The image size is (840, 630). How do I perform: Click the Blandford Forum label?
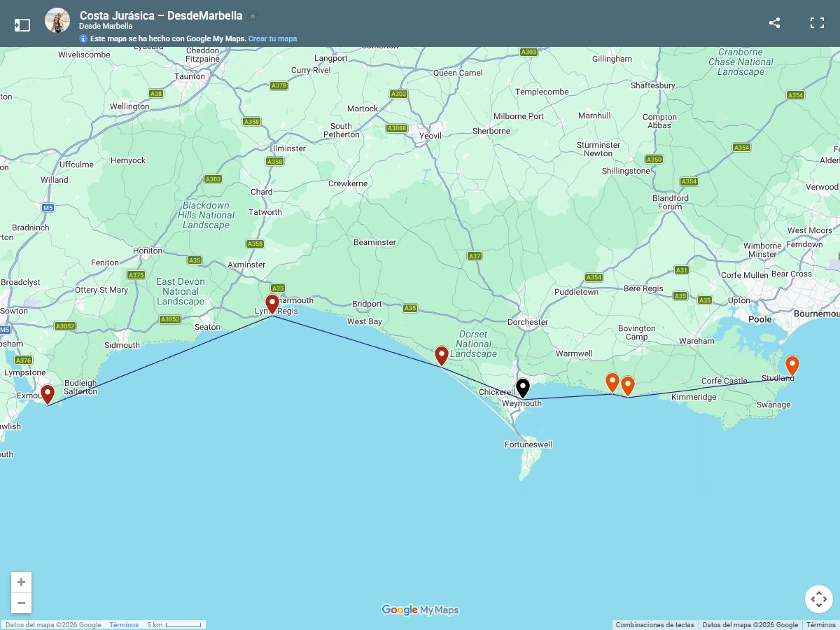(670, 202)
